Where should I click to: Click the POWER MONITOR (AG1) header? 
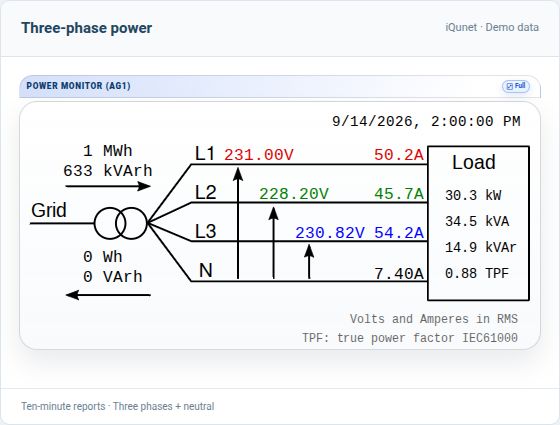pos(78,86)
